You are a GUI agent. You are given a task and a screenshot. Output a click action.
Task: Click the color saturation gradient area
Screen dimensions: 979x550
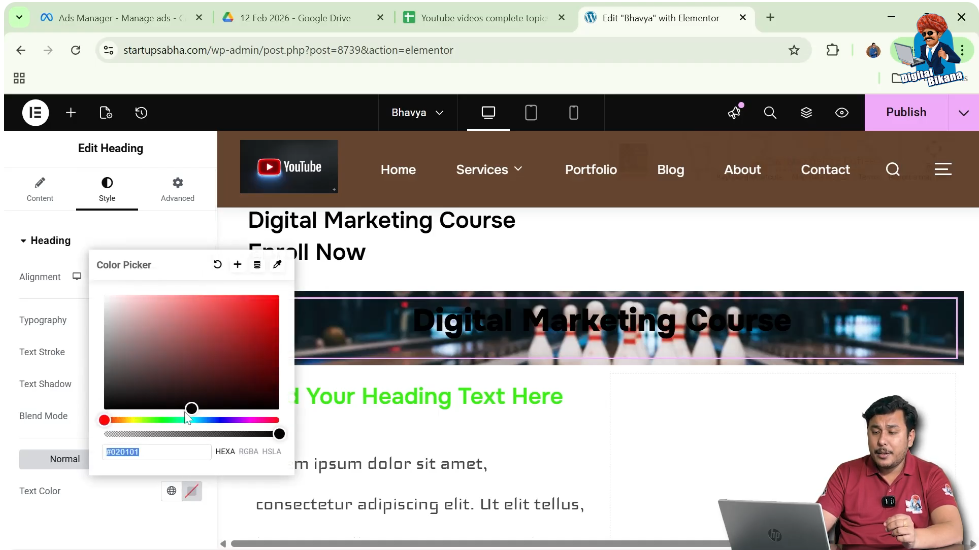(x=191, y=352)
